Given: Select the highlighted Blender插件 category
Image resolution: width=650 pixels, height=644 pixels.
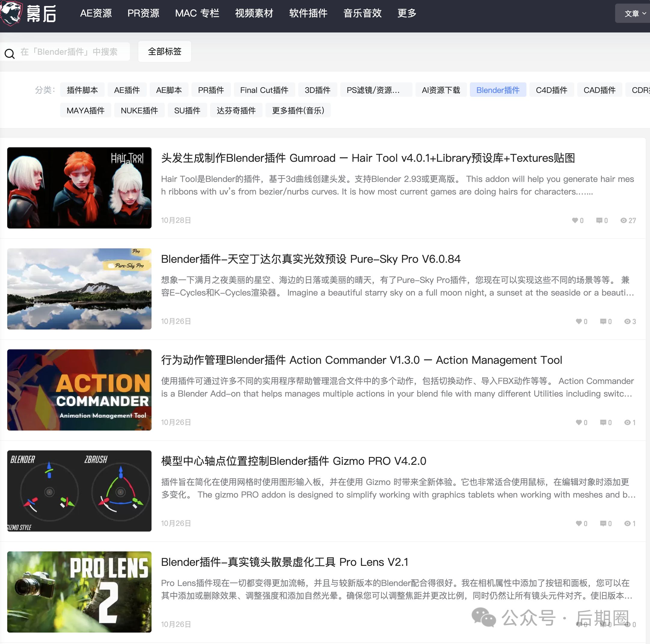Looking at the screenshot, I should (498, 90).
